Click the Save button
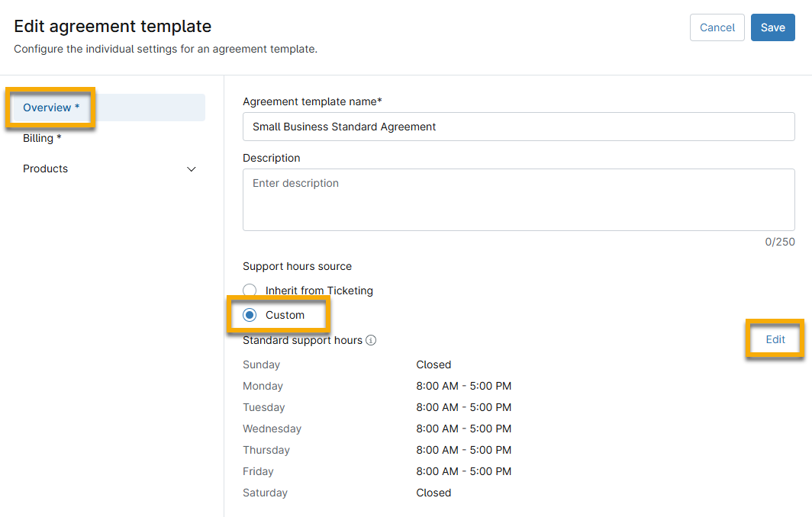 pyautogui.click(x=772, y=27)
